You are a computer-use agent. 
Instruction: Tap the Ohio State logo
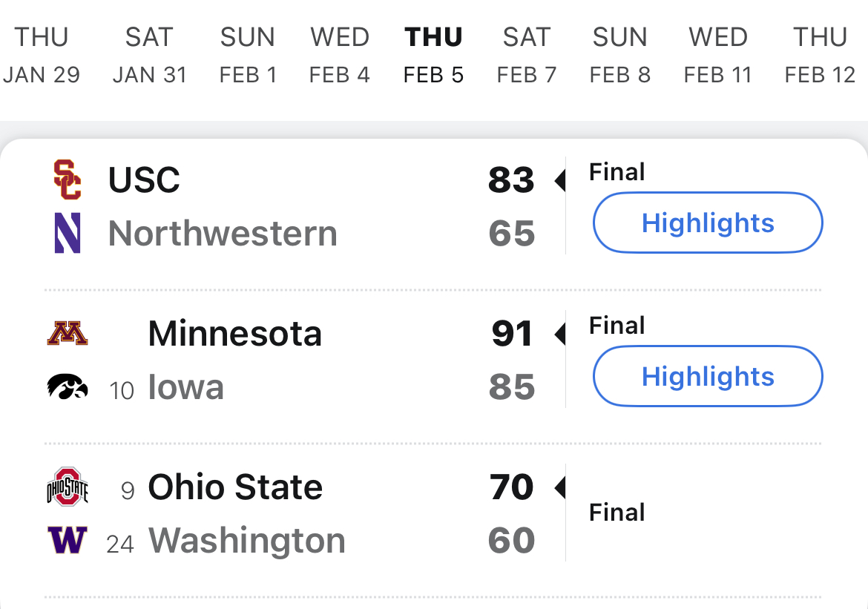pyautogui.click(x=68, y=487)
